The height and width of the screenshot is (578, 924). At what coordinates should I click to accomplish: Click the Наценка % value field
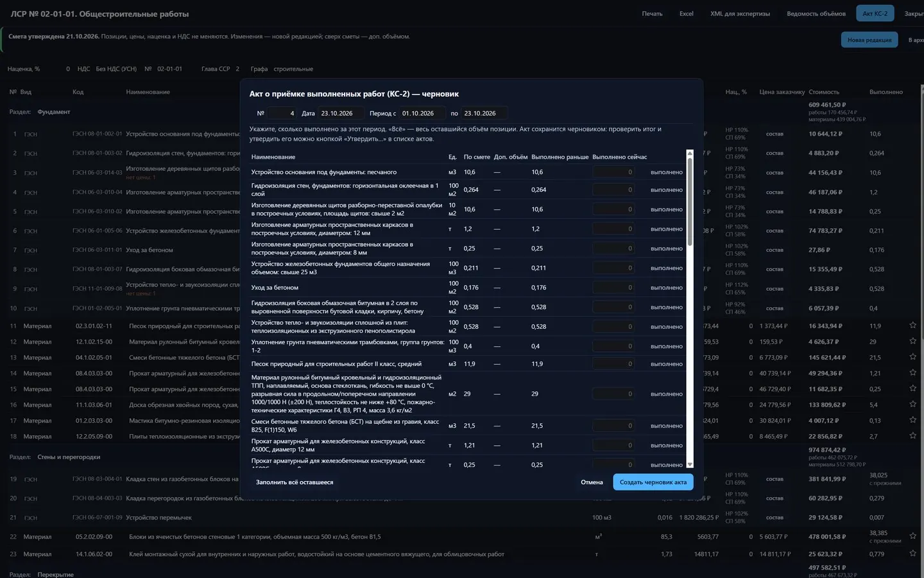(58, 69)
